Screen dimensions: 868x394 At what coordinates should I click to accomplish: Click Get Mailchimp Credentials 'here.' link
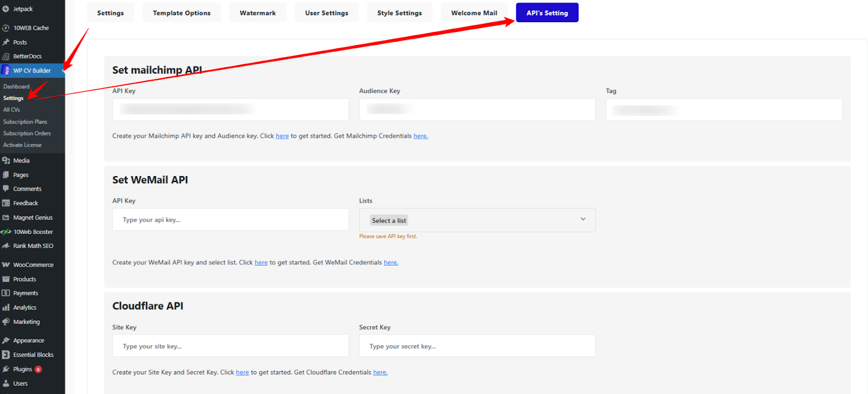[x=421, y=136]
